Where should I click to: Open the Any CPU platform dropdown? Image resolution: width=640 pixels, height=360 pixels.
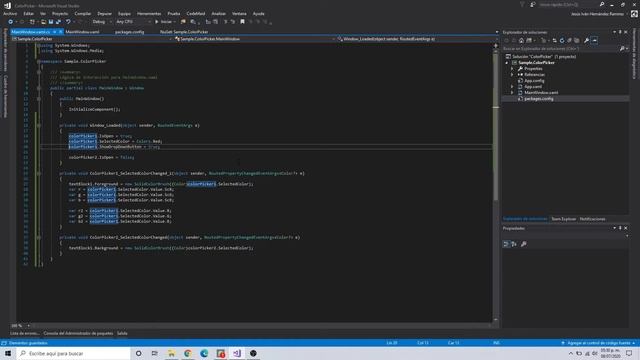click(133, 22)
